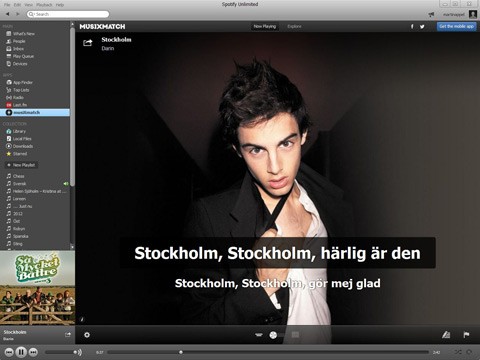Click the flag report lyrics icon
Screen dimensions: 480x360
(x=466, y=335)
